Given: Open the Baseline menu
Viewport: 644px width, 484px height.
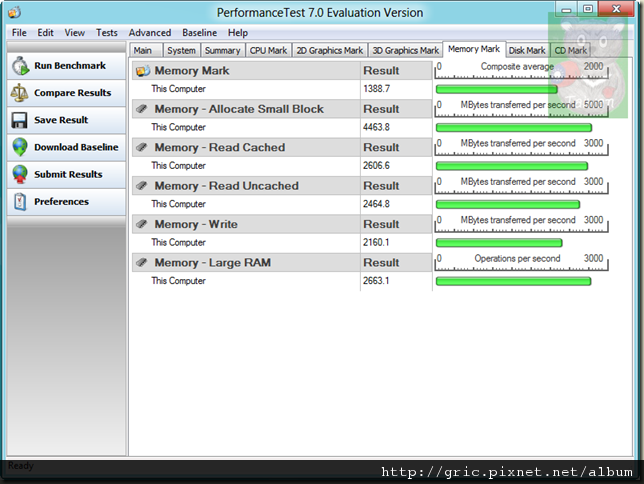Looking at the screenshot, I should coord(199,32).
